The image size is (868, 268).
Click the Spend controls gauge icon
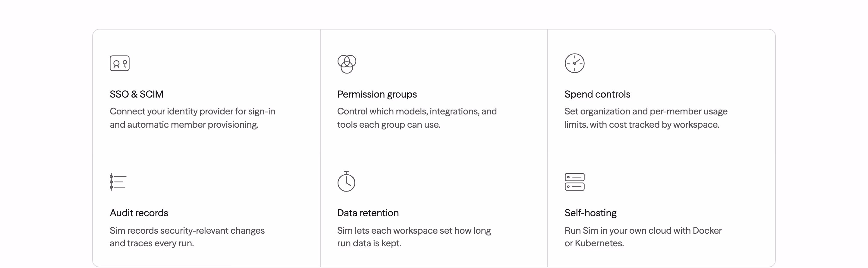click(x=574, y=63)
